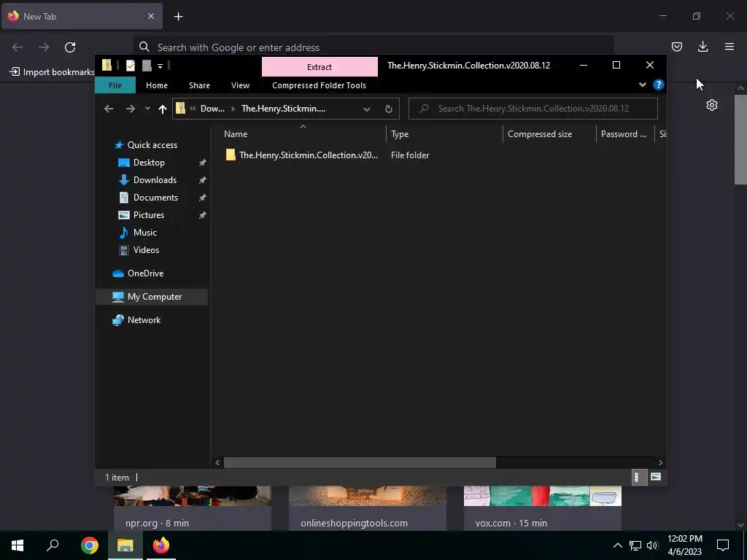The image size is (747, 560).
Task: Expand the ribbon with chevron
Action: 643,85
